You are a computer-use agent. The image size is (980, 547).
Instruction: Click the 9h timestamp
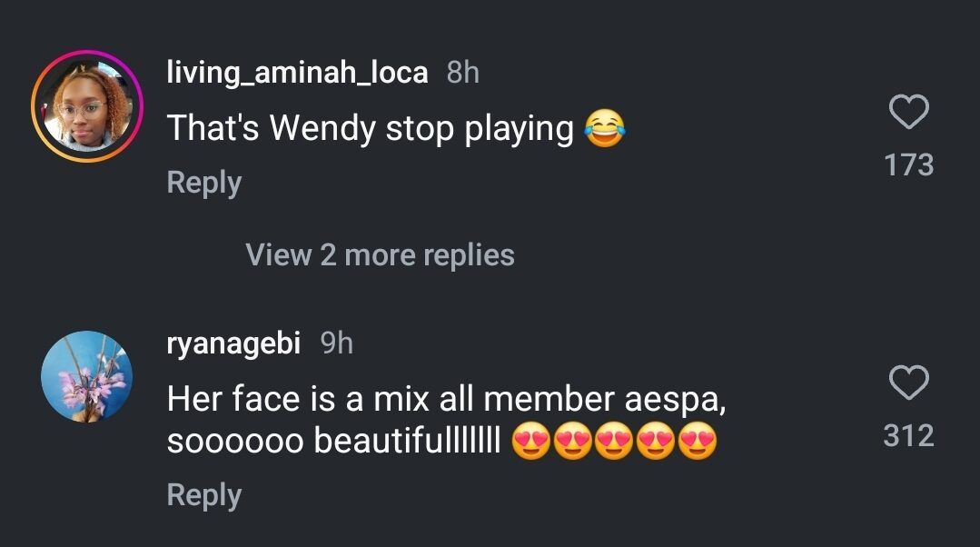pos(337,343)
